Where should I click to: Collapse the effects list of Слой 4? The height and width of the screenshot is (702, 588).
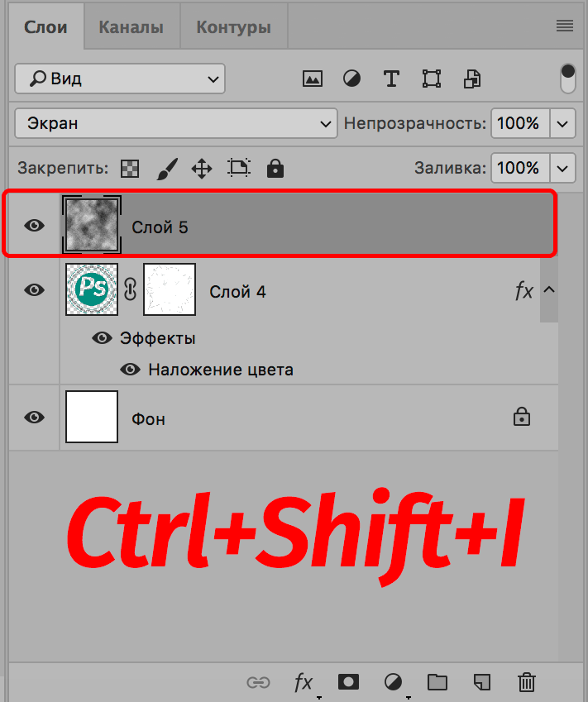tap(549, 289)
